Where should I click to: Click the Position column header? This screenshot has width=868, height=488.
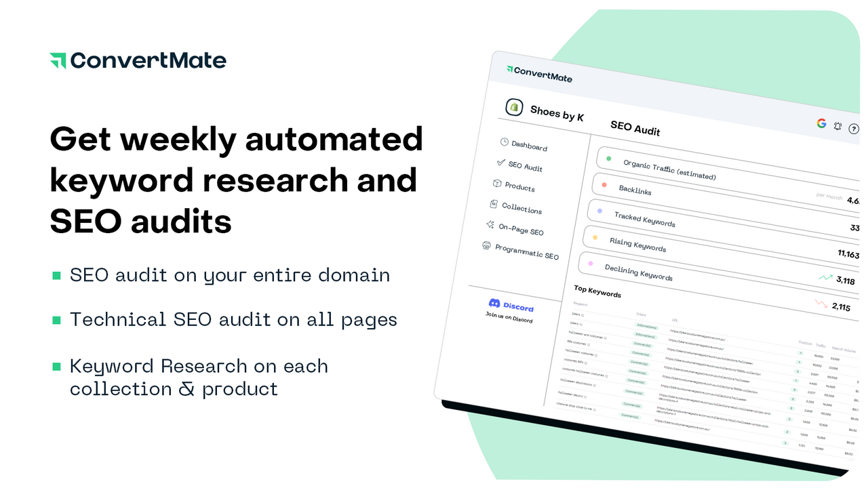pyautogui.click(x=806, y=343)
